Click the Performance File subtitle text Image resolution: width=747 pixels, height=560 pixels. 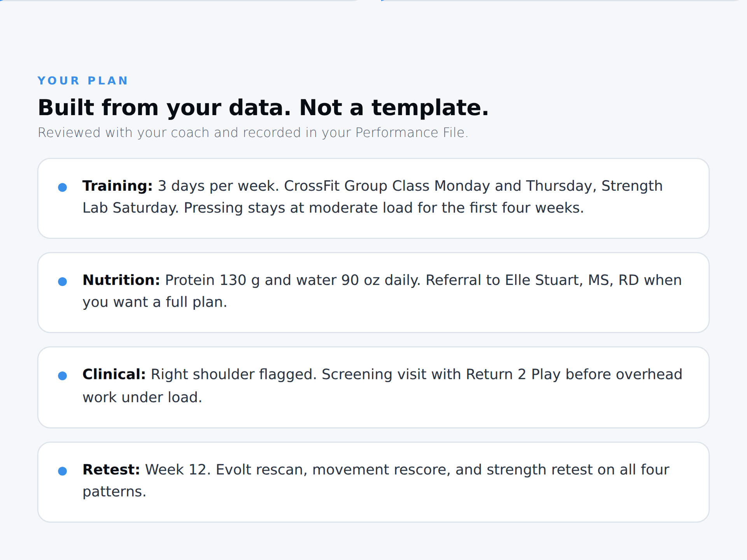point(253,133)
